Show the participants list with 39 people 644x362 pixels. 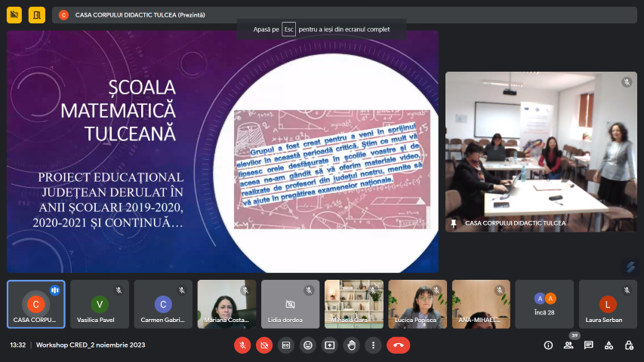pyautogui.click(x=569, y=345)
